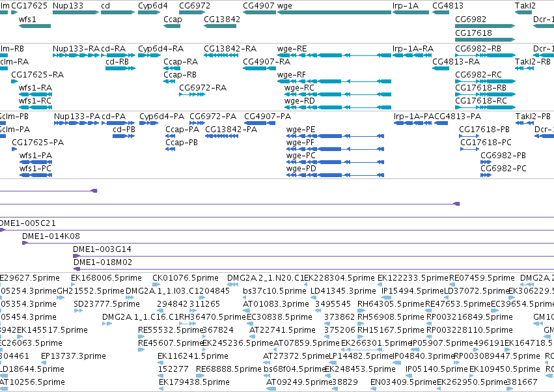The width and height of the screenshot is (554, 392).
Task: Click the wge-RC transcript
Action: click(x=338, y=94)
